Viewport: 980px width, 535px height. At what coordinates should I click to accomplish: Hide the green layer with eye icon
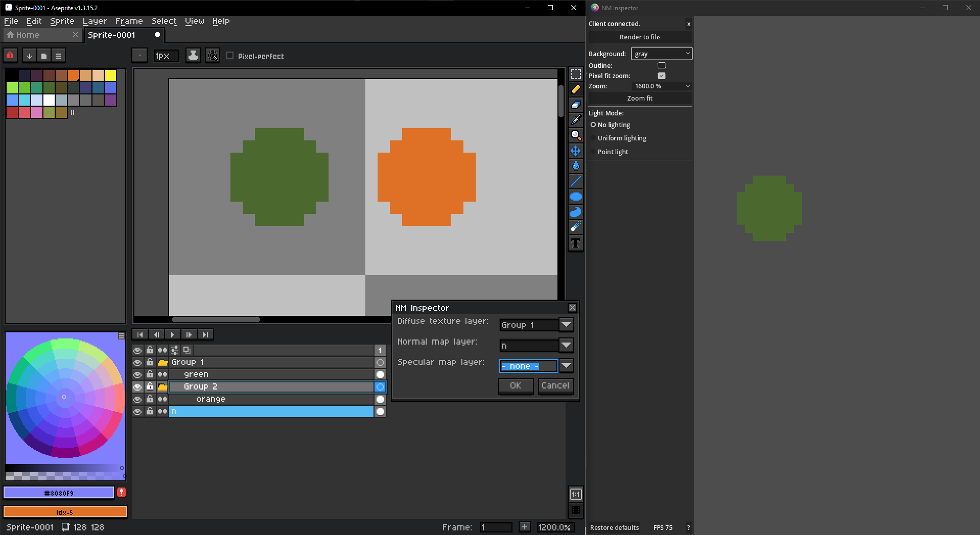coord(137,375)
